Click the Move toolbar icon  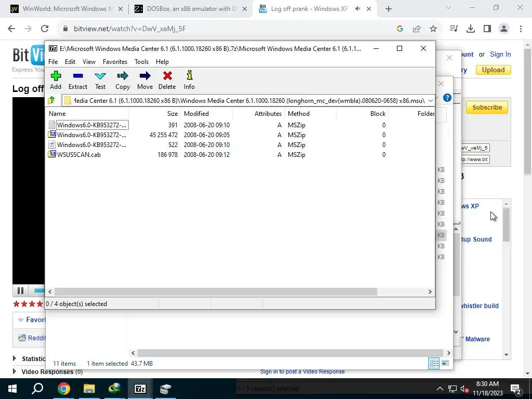pyautogui.click(x=145, y=80)
